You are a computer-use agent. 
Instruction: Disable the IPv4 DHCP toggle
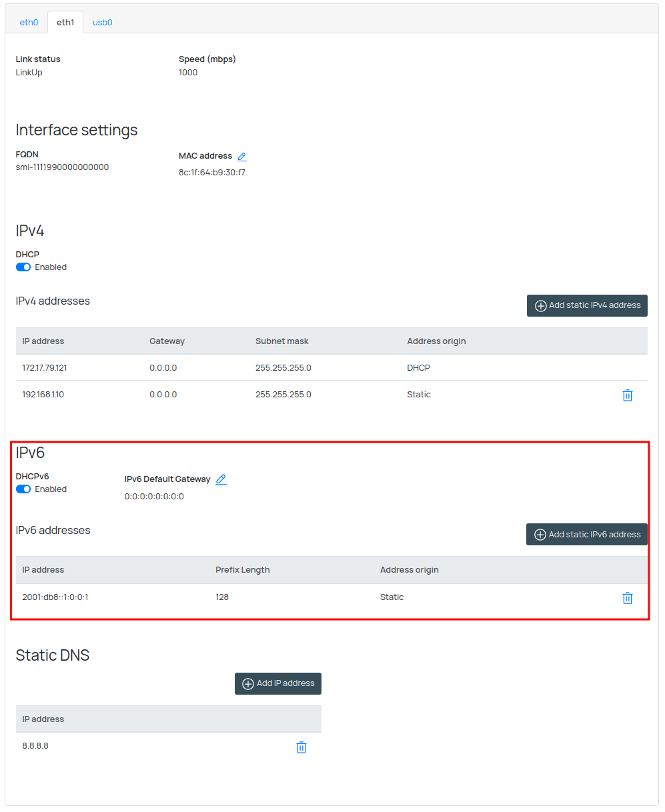coord(23,267)
